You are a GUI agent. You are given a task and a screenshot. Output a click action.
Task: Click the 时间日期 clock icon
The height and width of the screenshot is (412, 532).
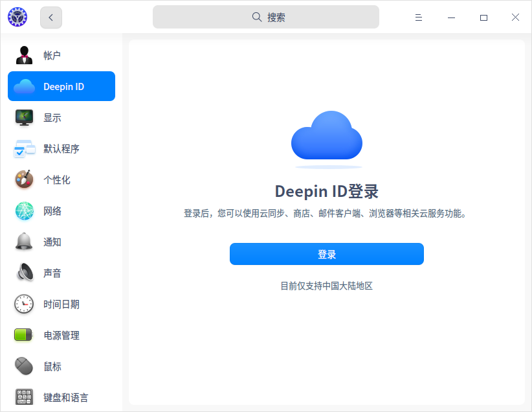24,304
